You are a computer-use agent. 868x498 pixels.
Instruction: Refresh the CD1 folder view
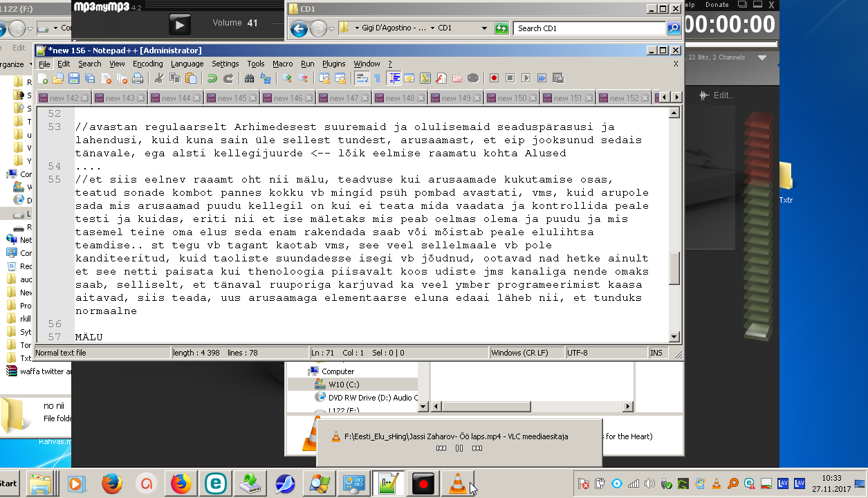click(x=501, y=28)
